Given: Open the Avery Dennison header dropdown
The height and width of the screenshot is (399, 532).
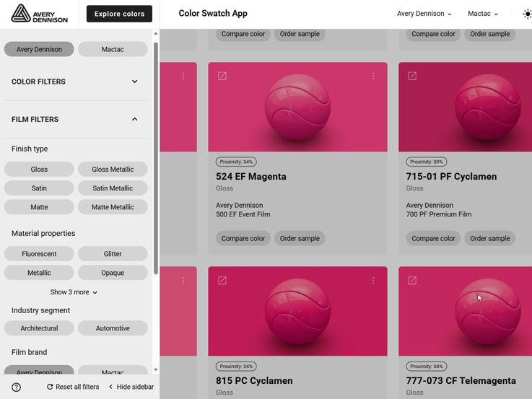Looking at the screenshot, I should click(x=424, y=14).
